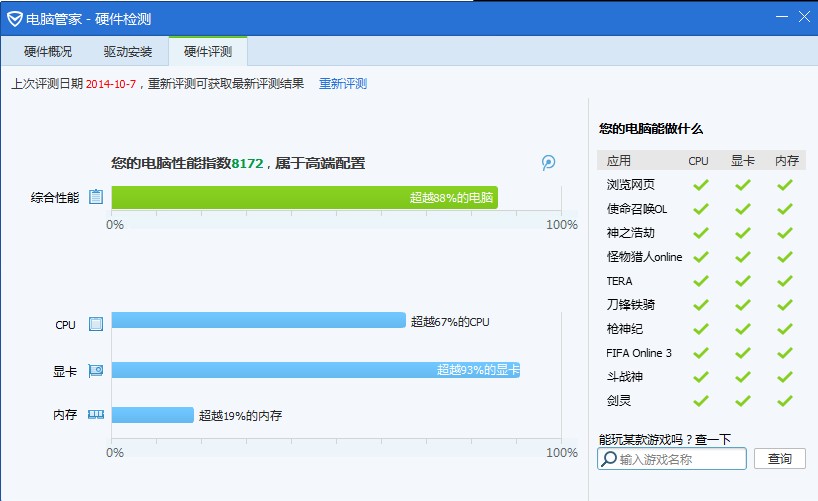Click CPU checkmark for FIFA Online 3

(701, 353)
